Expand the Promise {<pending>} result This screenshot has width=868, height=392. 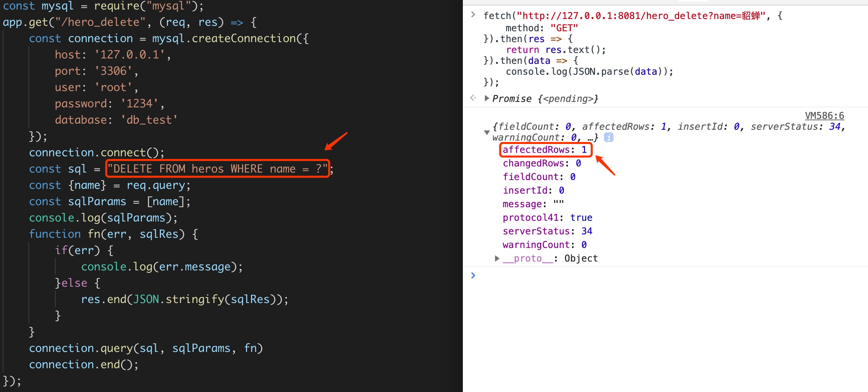click(x=487, y=99)
